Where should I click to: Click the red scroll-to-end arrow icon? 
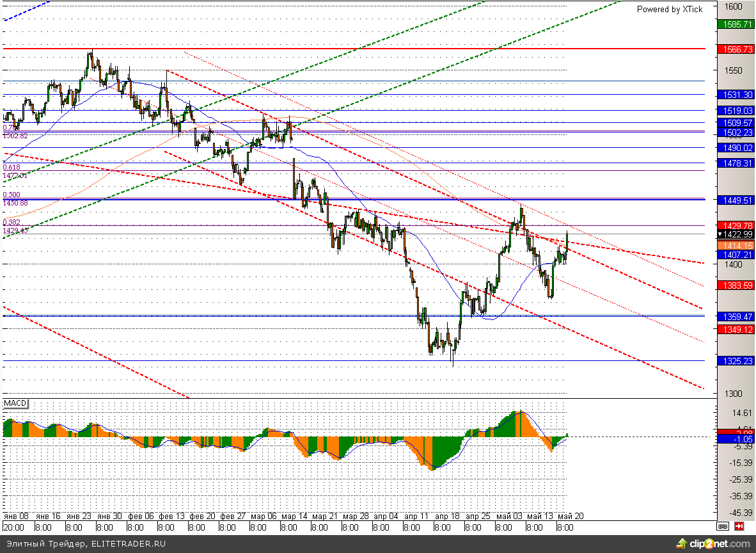(739, 526)
